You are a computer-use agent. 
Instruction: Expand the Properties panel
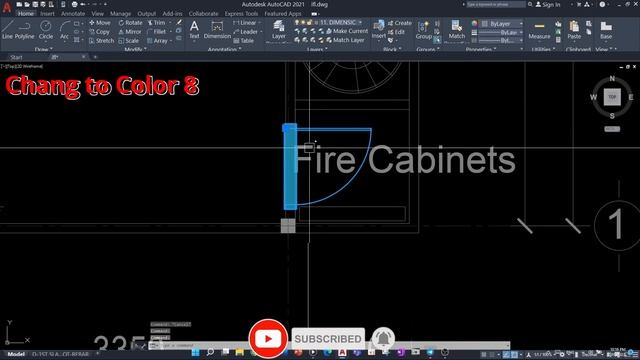pyautogui.click(x=481, y=49)
